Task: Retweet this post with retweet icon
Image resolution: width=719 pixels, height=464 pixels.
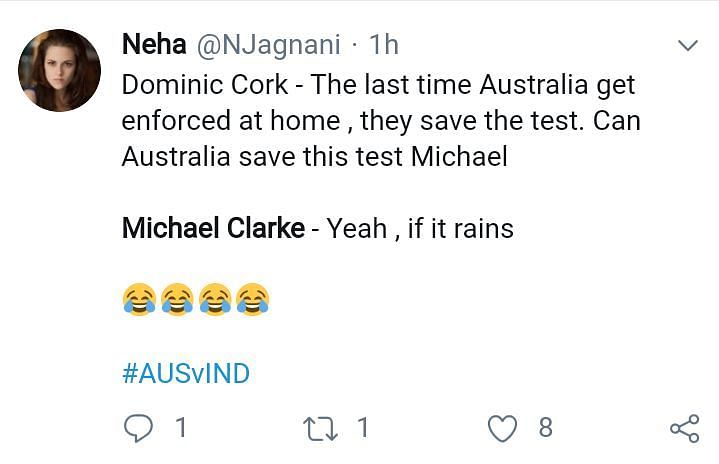Action: pyautogui.click(x=321, y=429)
